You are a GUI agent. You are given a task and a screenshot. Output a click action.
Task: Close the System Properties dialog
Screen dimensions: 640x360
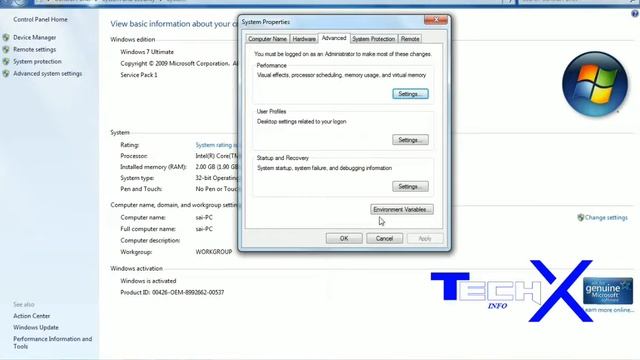436,20
